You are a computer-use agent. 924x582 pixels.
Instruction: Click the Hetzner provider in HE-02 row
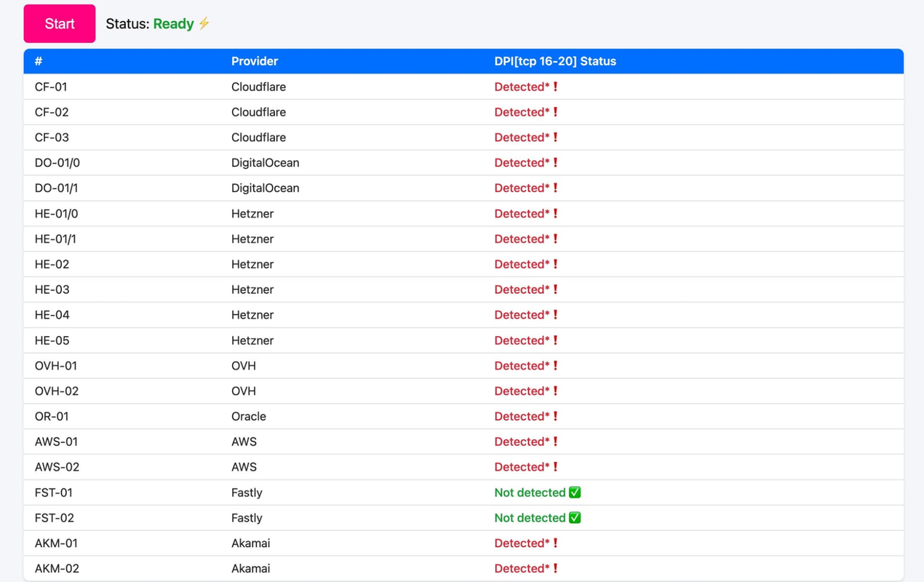[252, 264]
